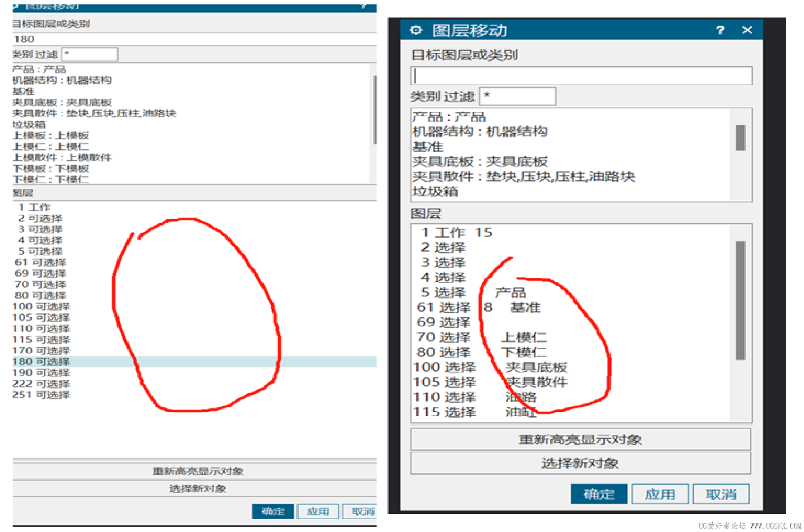Select 夹具散件 category in right dialog
The width and height of the screenshot is (804, 532).
(524, 176)
